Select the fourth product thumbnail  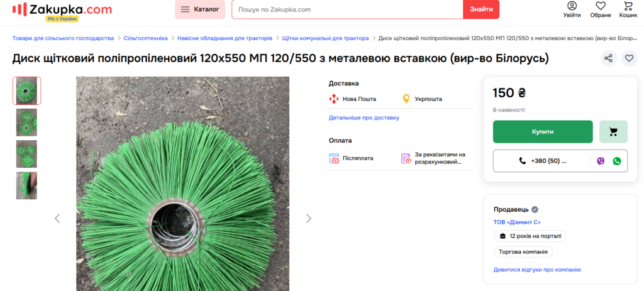click(26, 185)
